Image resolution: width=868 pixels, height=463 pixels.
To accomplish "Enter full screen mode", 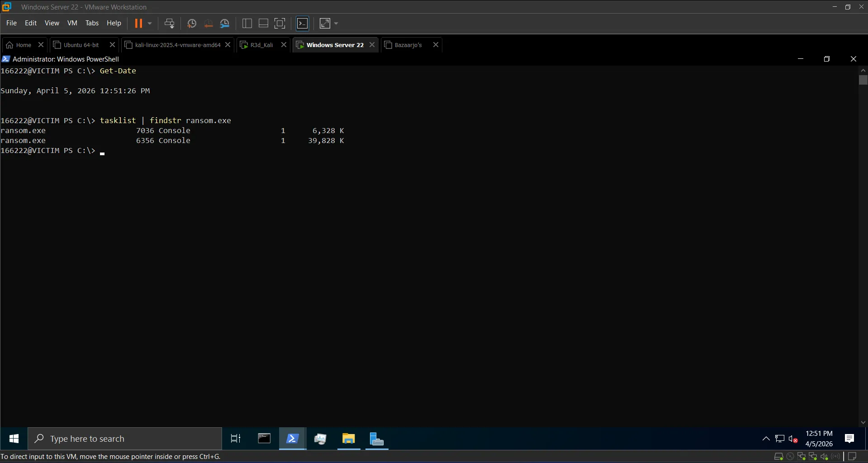I will pyautogui.click(x=280, y=24).
